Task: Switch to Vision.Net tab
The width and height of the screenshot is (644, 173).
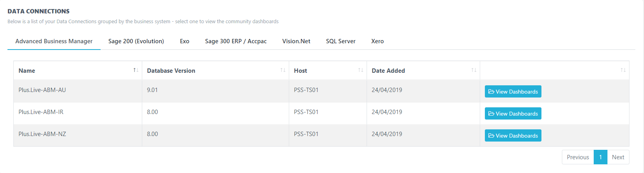Action: tap(296, 41)
